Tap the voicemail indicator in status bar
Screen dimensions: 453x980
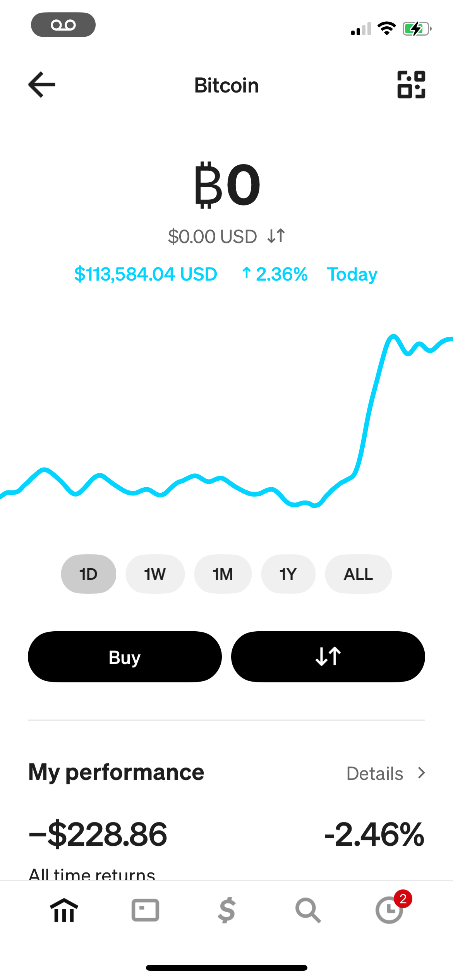tap(63, 25)
